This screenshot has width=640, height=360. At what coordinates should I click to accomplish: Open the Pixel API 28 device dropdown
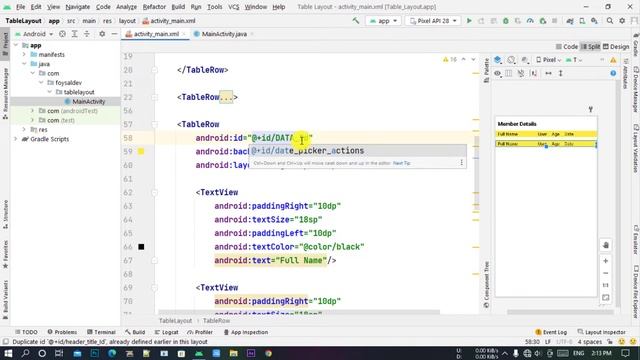(433, 21)
